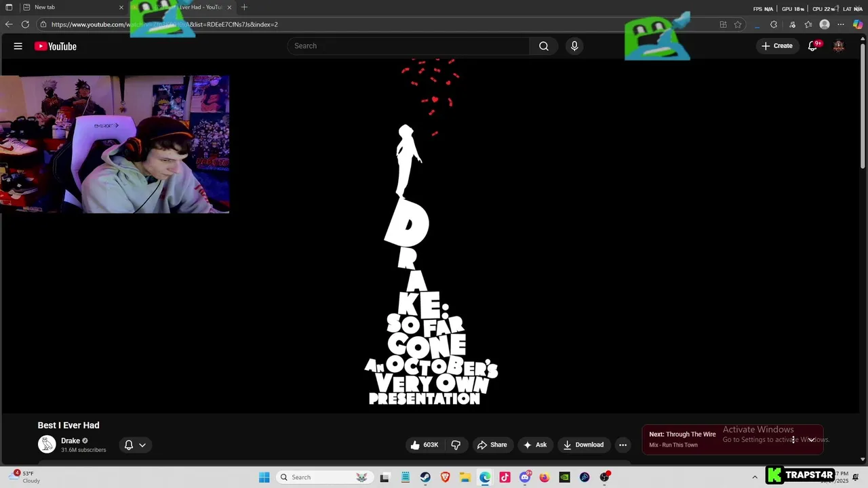This screenshot has width=868, height=488.
Task: Open a new browser tab with plus
Action: pos(244,7)
